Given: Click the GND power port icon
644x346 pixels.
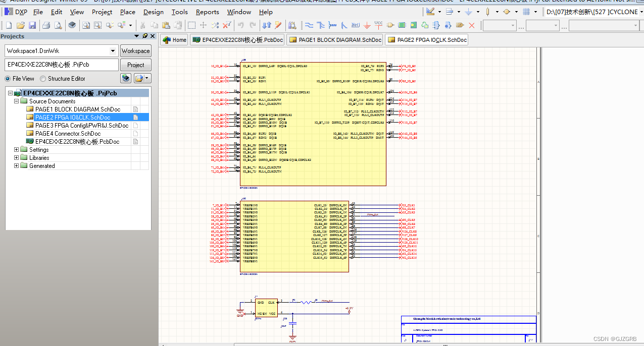Looking at the screenshot, I should [x=367, y=25].
